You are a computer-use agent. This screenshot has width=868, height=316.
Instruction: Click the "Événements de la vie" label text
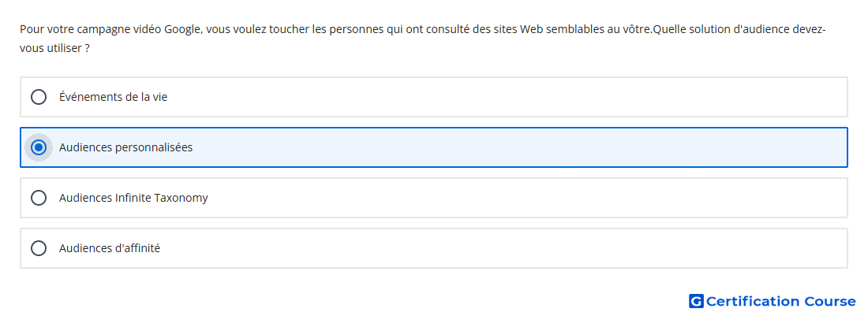pos(113,97)
